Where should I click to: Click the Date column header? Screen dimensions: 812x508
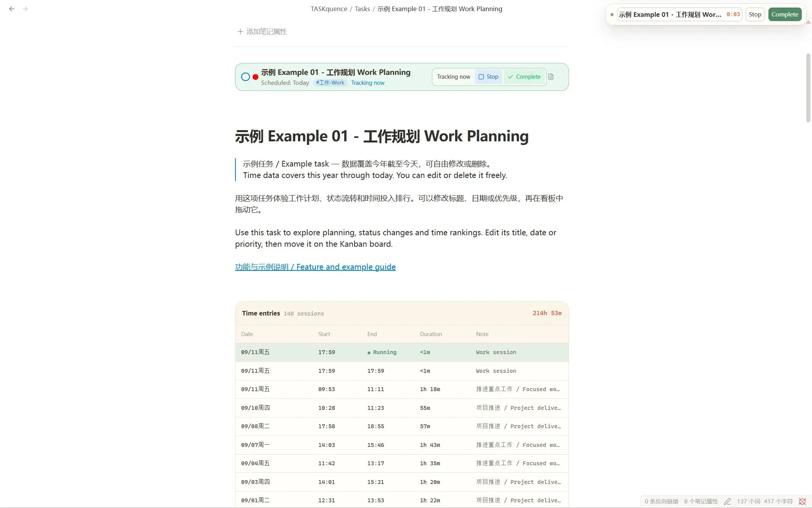(x=247, y=334)
